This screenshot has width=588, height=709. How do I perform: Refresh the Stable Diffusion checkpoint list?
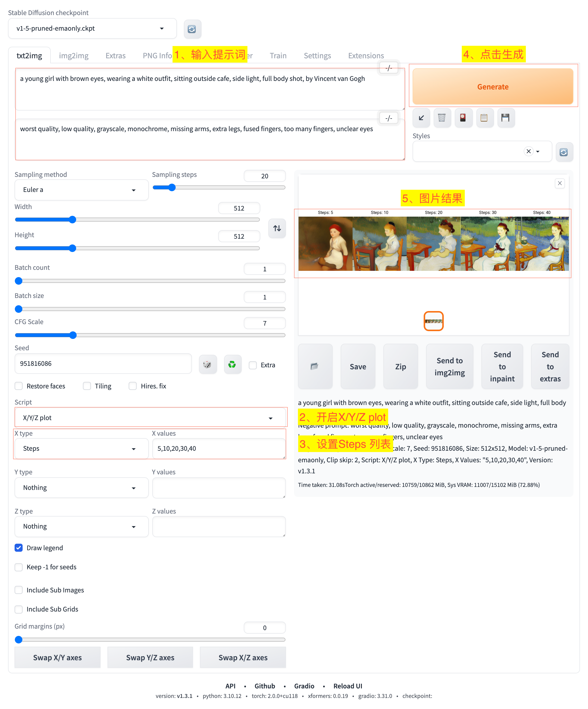click(192, 29)
